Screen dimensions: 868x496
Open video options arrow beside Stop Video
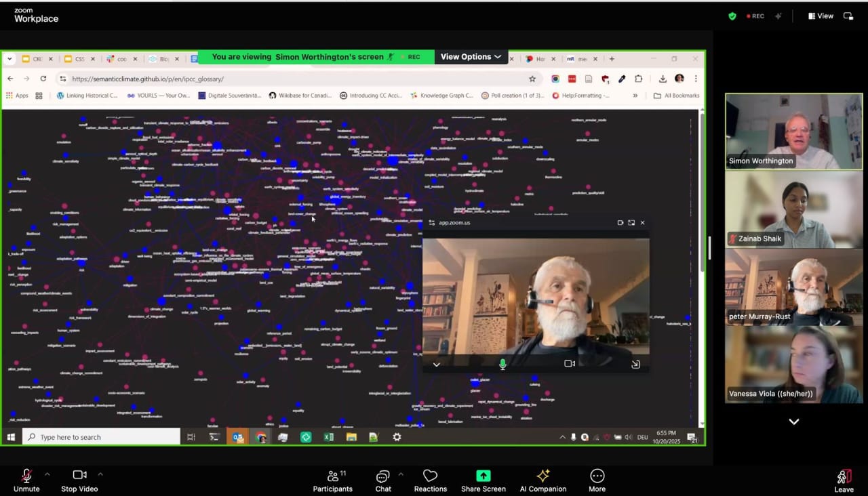(x=100, y=474)
